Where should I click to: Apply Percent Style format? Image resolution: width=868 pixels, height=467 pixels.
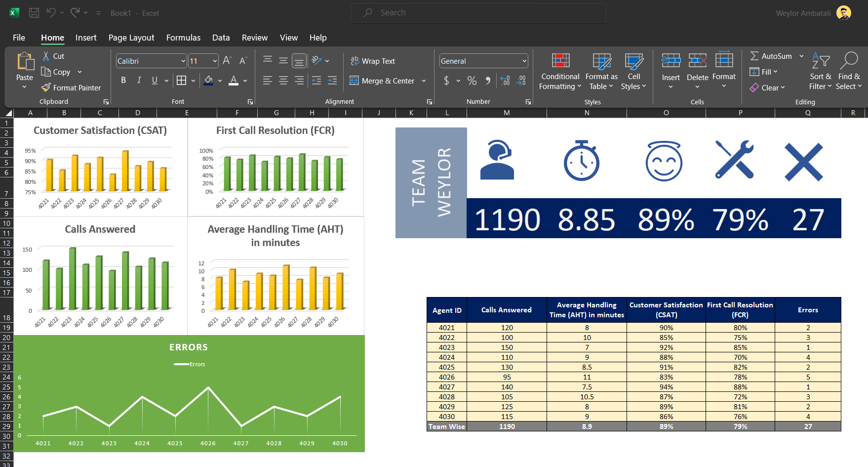click(472, 81)
